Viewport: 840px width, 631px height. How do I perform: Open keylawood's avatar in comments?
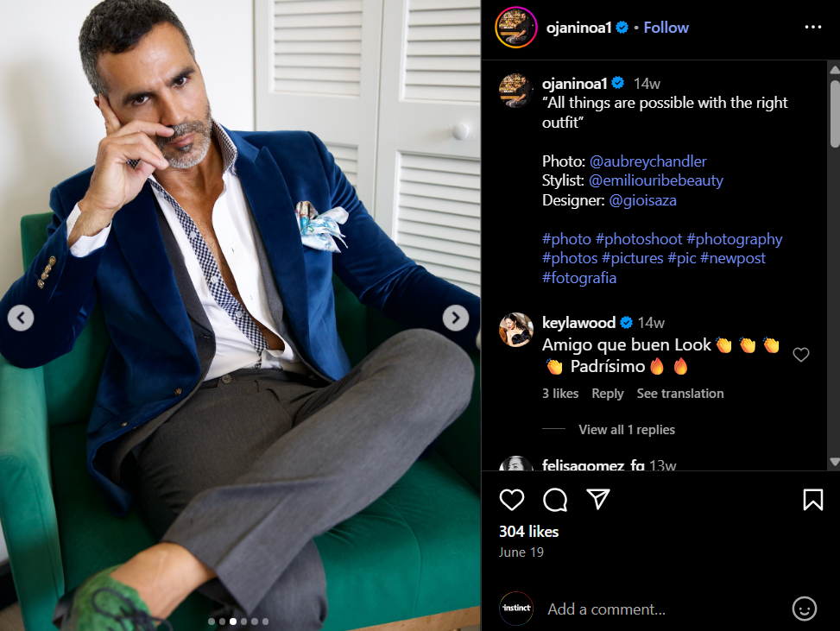(516, 330)
